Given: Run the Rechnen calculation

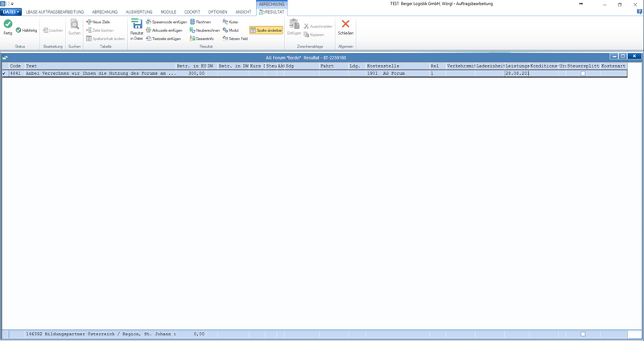Looking at the screenshot, I should click(200, 23).
